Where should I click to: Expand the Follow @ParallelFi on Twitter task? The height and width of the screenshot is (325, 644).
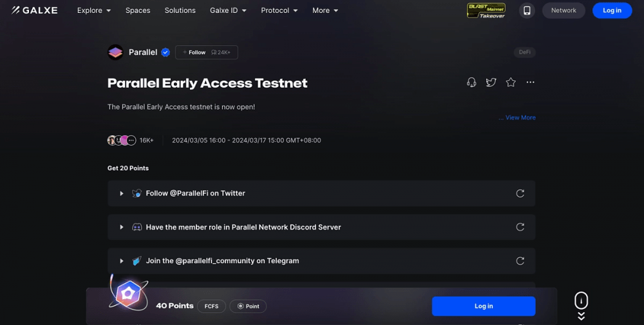click(122, 193)
